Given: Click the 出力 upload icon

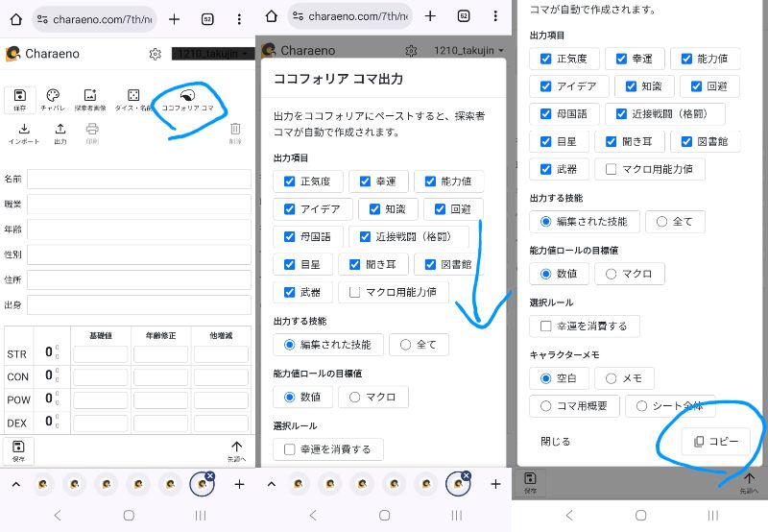Looking at the screenshot, I should click(x=60, y=133).
